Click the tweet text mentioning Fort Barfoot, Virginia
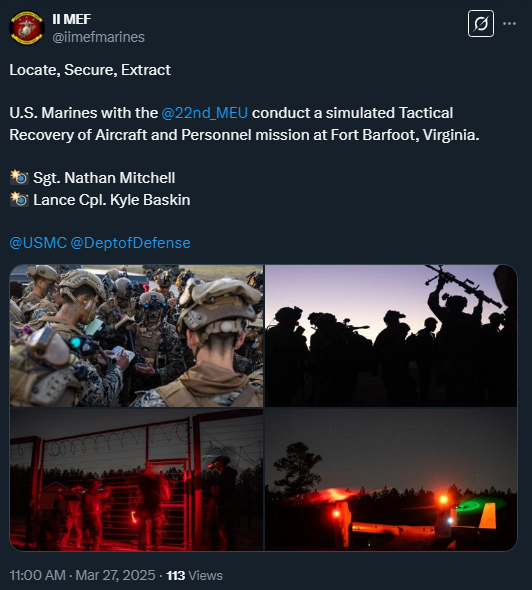 pyautogui.click(x=245, y=124)
